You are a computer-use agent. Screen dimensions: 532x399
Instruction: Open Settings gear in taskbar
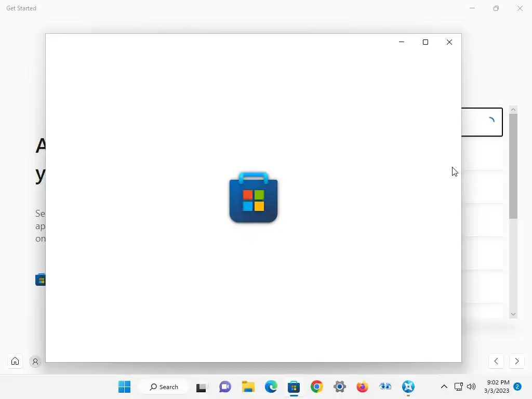(x=340, y=387)
